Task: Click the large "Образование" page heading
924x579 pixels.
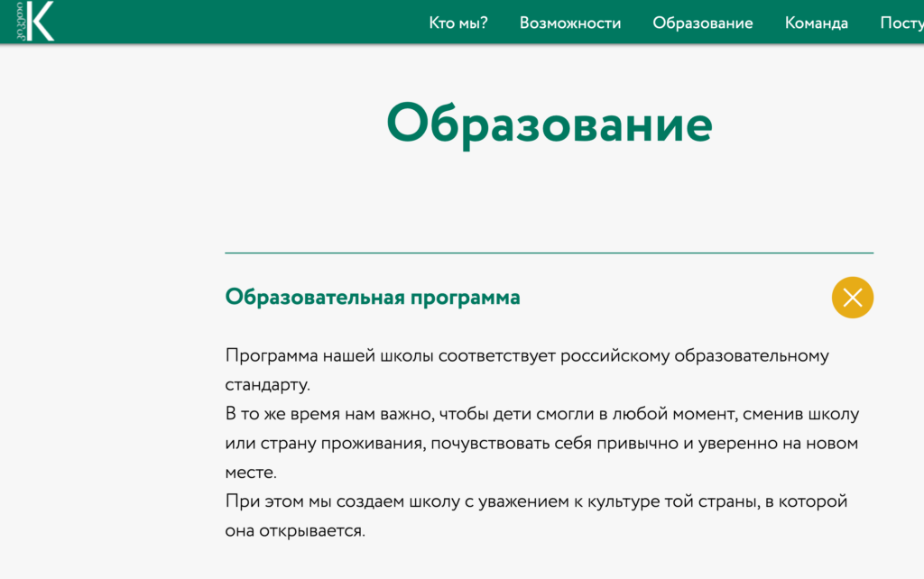Action: [x=549, y=124]
